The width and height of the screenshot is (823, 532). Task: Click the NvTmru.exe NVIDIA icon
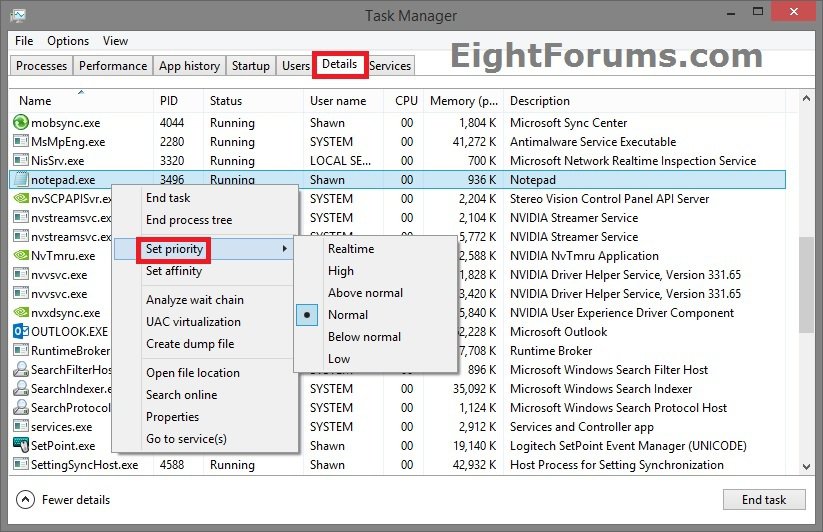(x=21, y=256)
